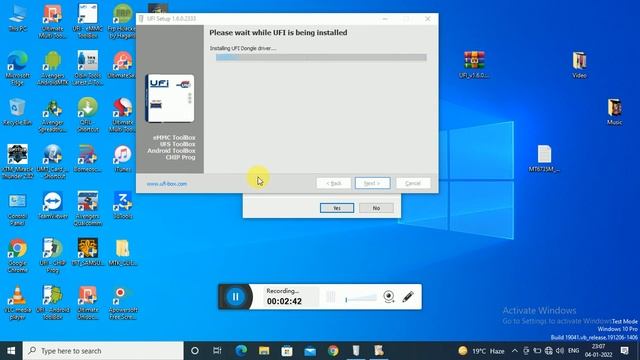Open File Explorer from taskbar
640x360 pixels.
pyautogui.click(x=264, y=351)
